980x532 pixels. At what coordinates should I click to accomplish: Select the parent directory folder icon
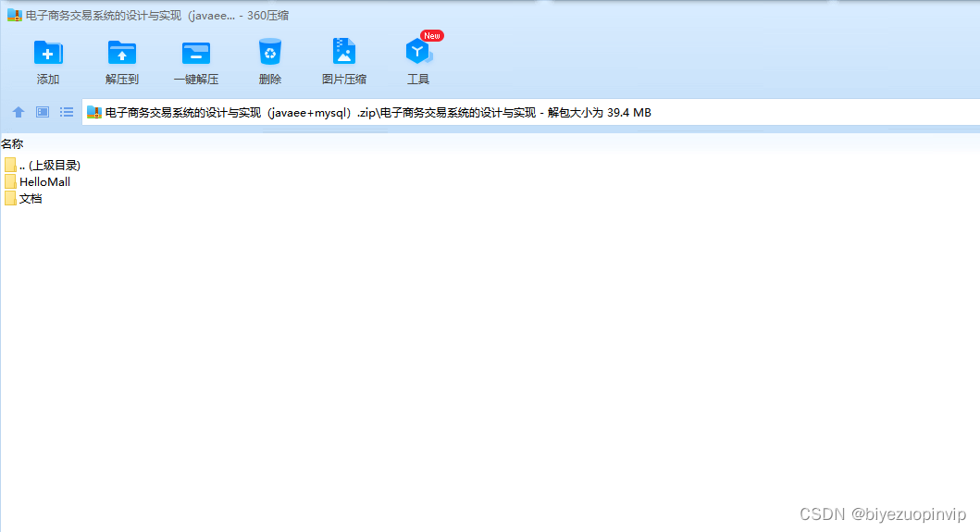10,165
